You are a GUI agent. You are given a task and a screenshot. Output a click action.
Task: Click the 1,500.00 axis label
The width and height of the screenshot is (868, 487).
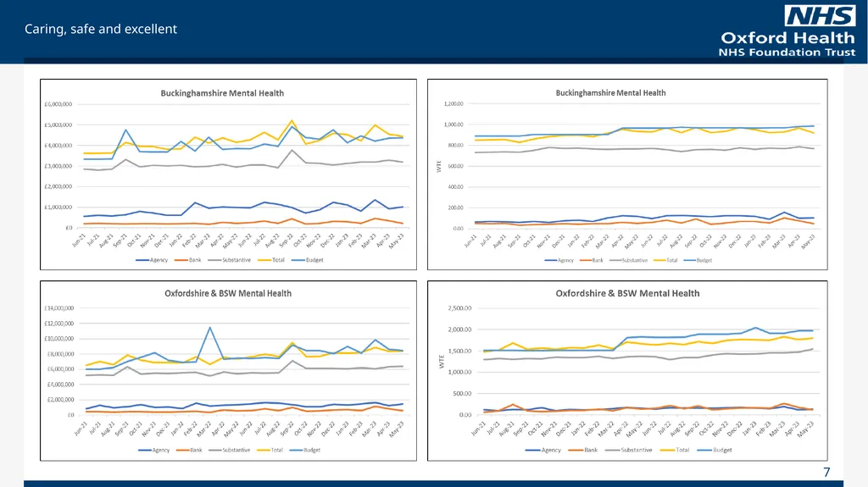tap(460, 351)
